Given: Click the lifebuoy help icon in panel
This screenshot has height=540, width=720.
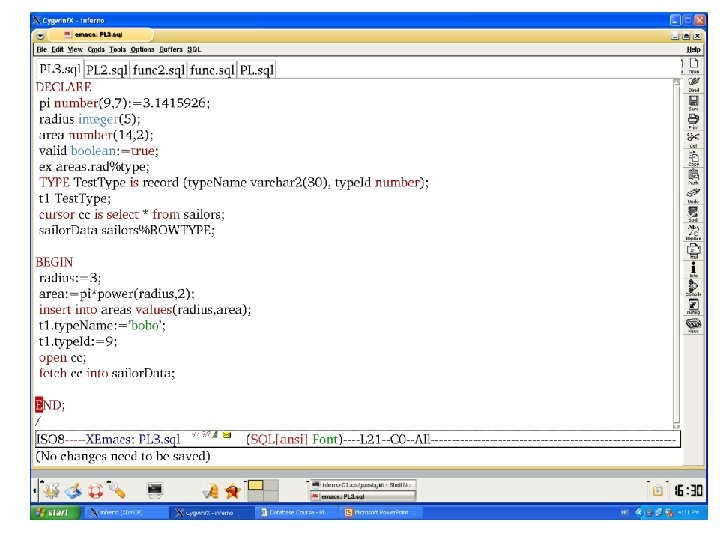Looking at the screenshot, I should pyautogui.click(x=96, y=491).
